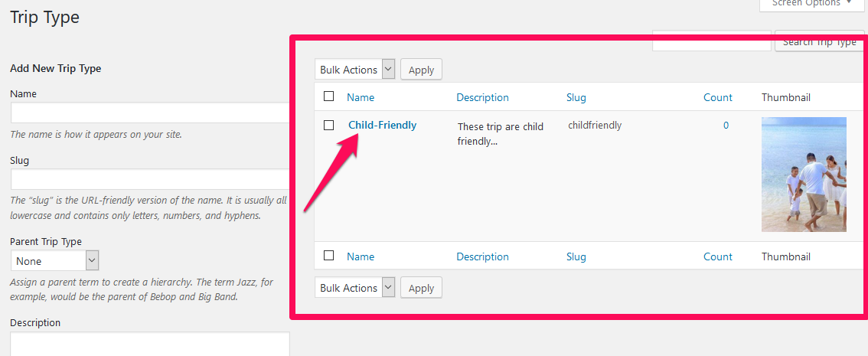This screenshot has width=868, height=356.
Task: Sort by Slug column header
Action: tap(576, 97)
